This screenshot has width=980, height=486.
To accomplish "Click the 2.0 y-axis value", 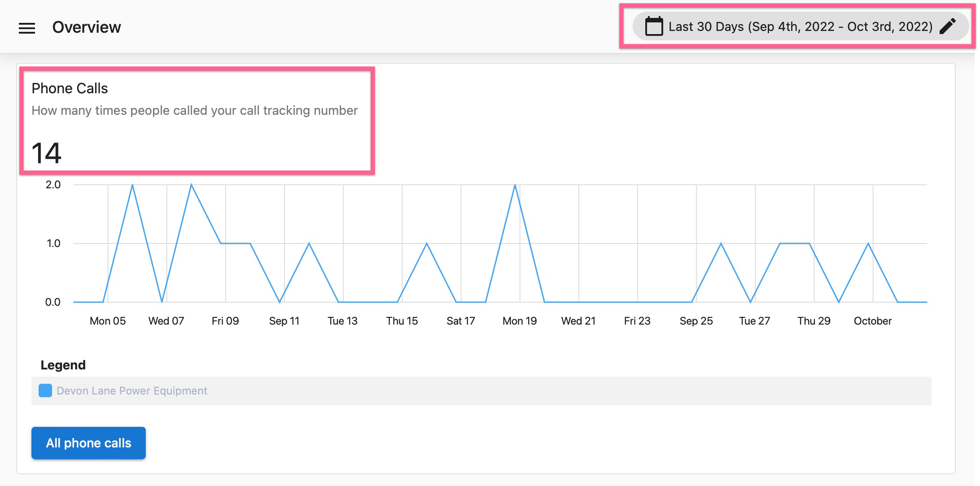I will pos(53,185).
